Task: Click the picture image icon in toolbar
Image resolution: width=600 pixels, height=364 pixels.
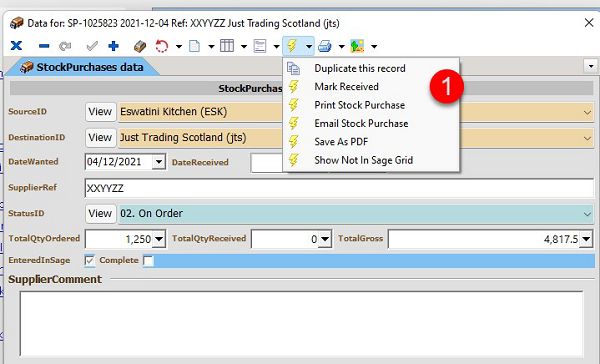Action: [x=357, y=46]
